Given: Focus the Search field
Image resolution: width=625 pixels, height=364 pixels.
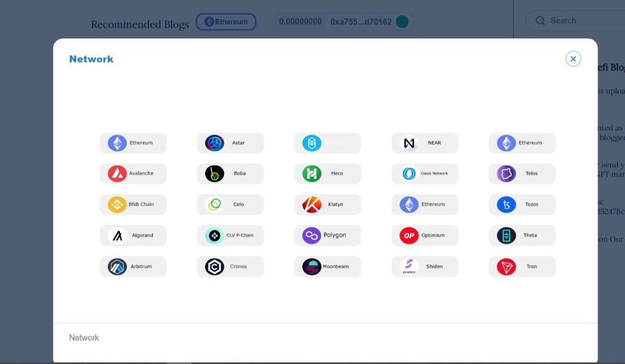Looking at the screenshot, I should click(x=575, y=21).
